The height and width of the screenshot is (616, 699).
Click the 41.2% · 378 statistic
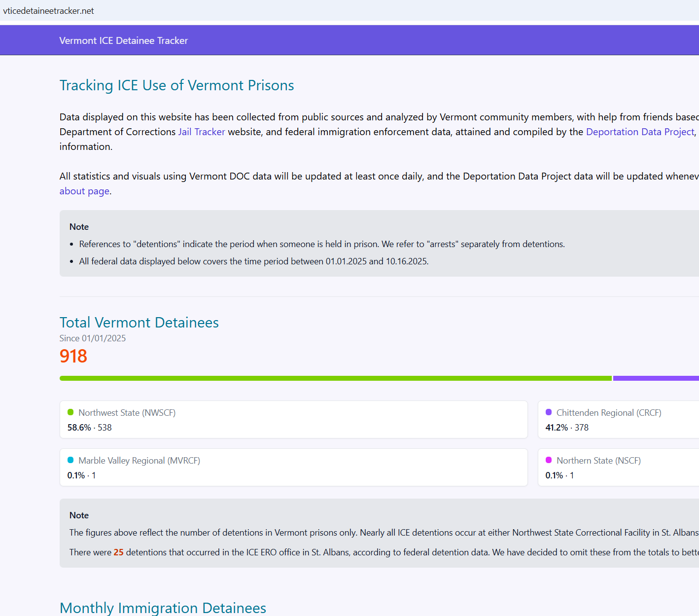(x=567, y=428)
